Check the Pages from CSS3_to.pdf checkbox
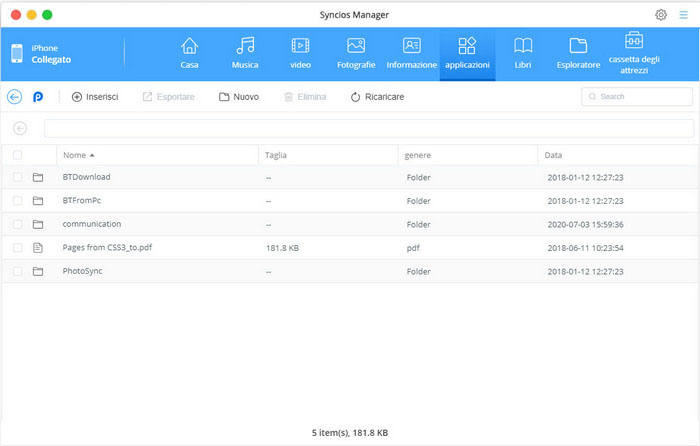The width and height of the screenshot is (700, 446). [17, 248]
